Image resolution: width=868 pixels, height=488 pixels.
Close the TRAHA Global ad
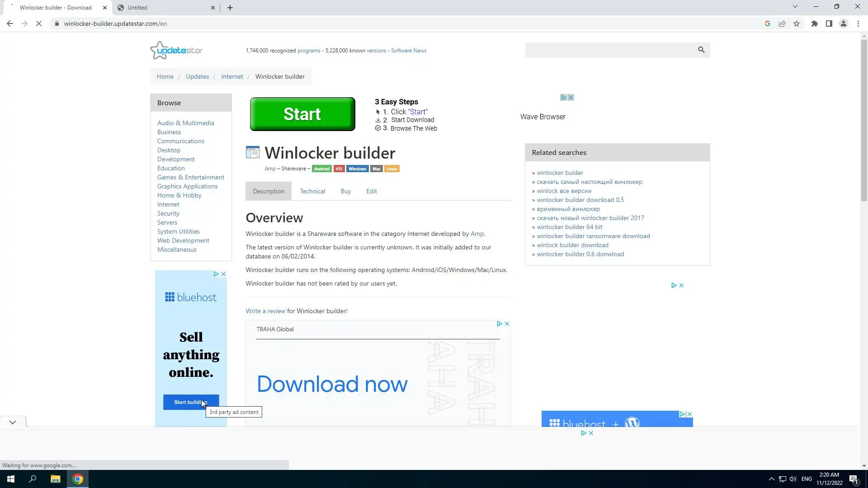click(507, 324)
